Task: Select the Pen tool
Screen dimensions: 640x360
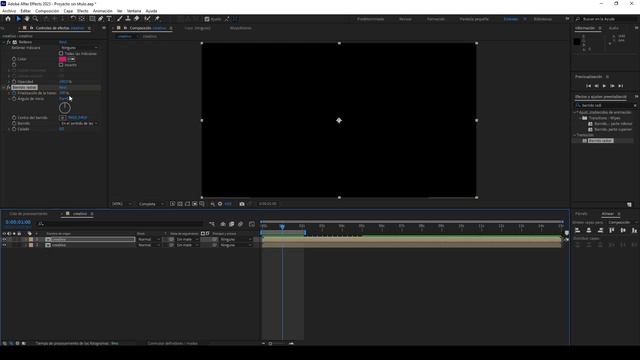Action: tap(100, 19)
